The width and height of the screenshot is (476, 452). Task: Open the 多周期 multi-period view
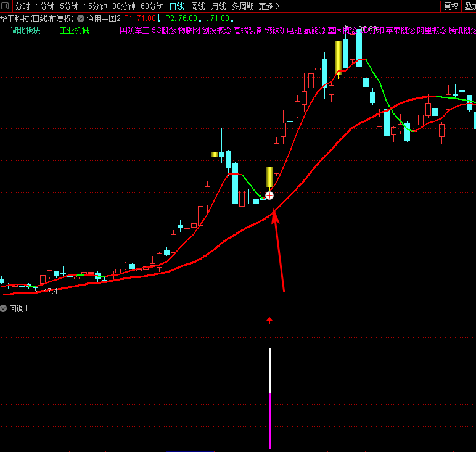click(x=242, y=6)
